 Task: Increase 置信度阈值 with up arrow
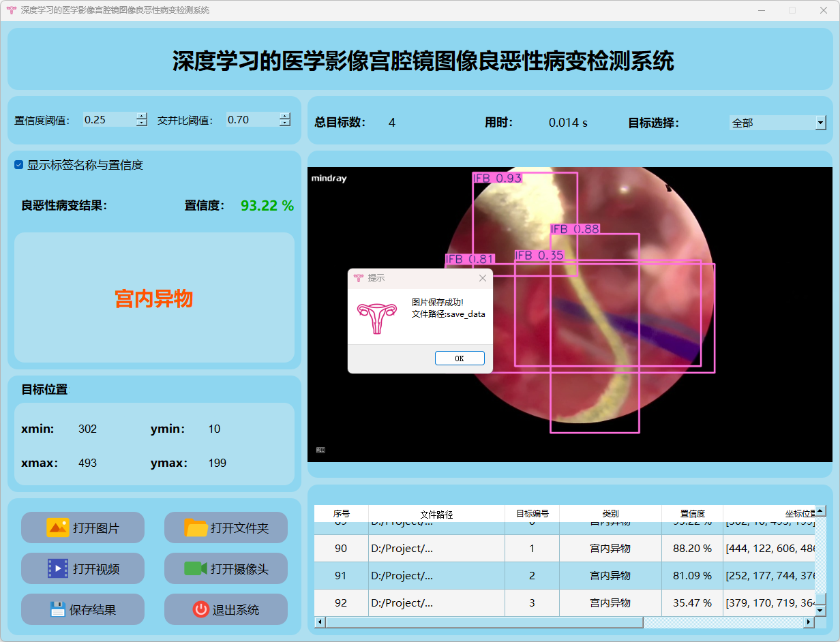coord(141,116)
